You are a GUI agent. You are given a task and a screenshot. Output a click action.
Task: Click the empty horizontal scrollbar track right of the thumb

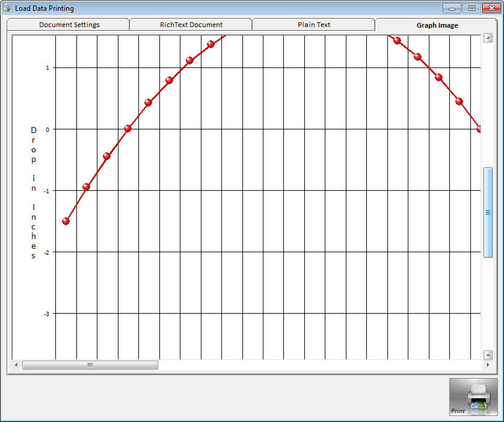tap(319, 365)
